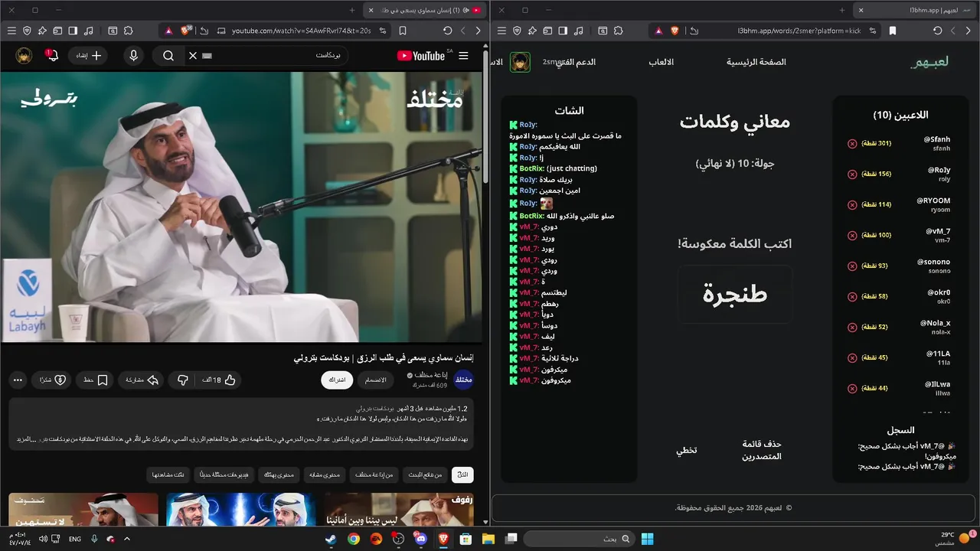Open the الالعاب menu item
Screen dimensions: 980x551
(x=661, y=62)
